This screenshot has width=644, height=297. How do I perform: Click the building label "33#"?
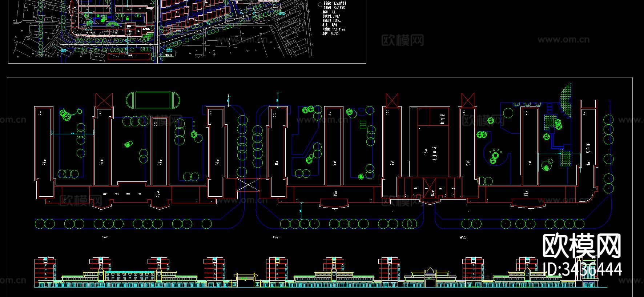tap(160, 162)
